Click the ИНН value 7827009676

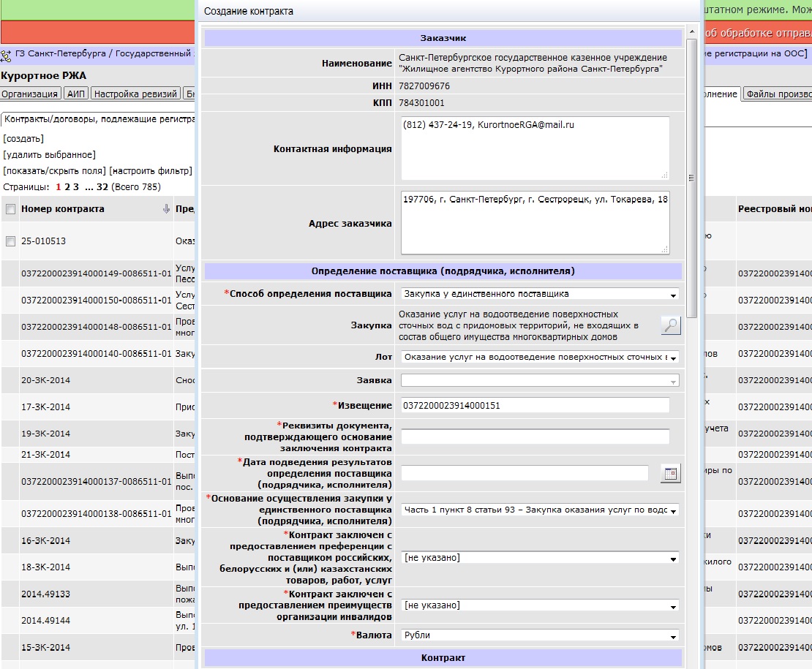point(424,86)
